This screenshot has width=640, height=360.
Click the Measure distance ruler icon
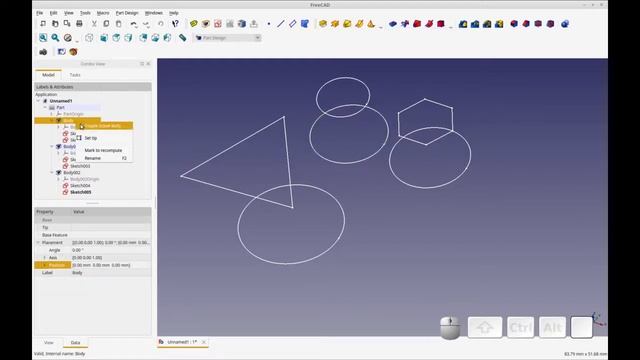click(182, 38)
